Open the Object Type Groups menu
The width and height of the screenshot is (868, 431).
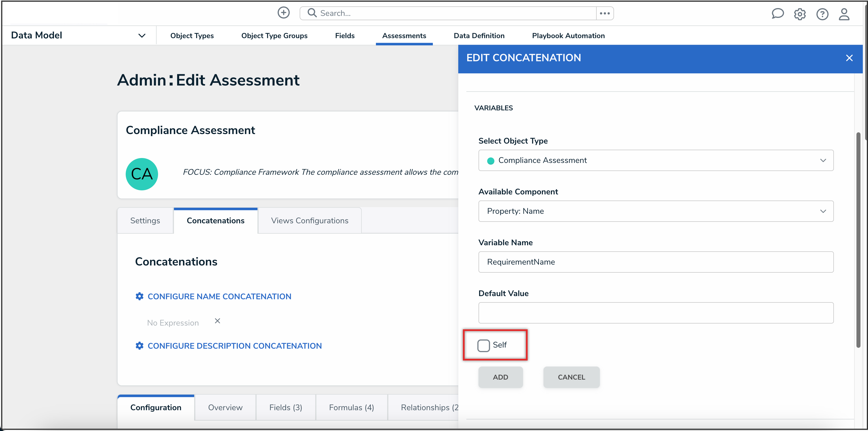pos(274,35)
